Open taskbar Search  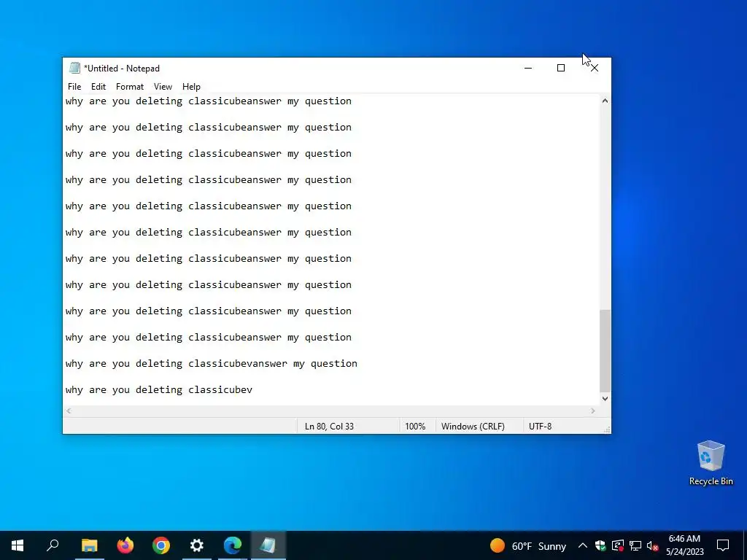[53, 545]
